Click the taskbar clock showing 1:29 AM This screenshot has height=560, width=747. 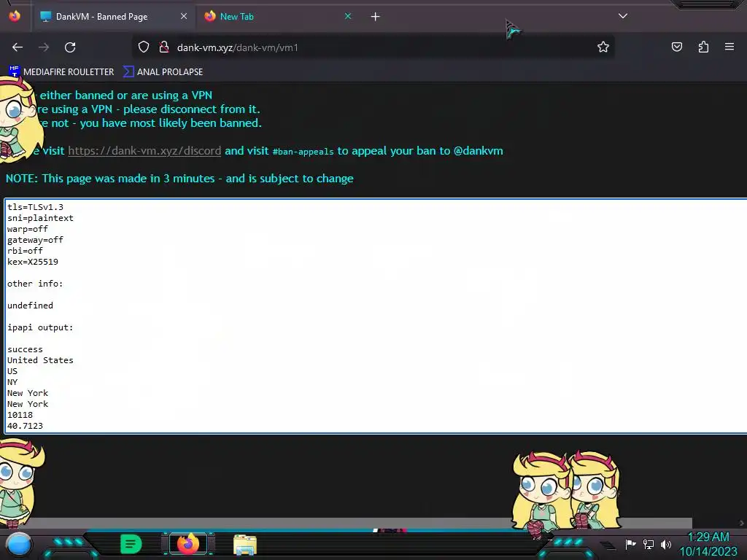click(708, 544)
